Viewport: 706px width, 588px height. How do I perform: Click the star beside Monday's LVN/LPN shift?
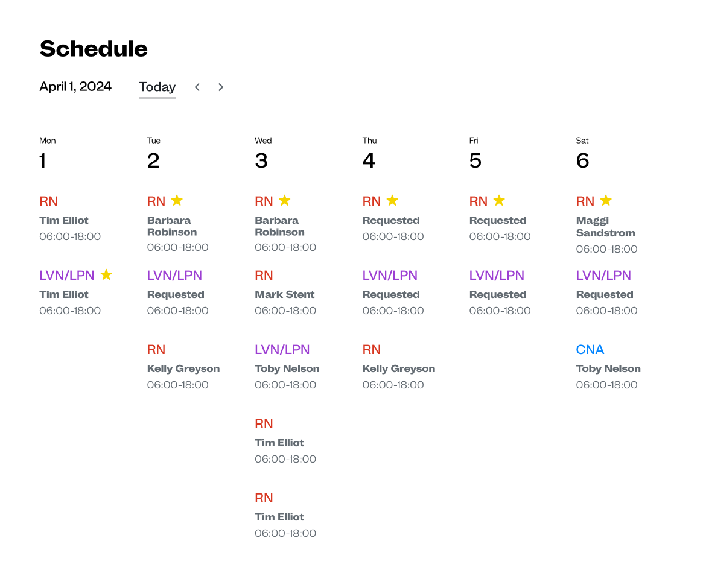pos(106,274)
